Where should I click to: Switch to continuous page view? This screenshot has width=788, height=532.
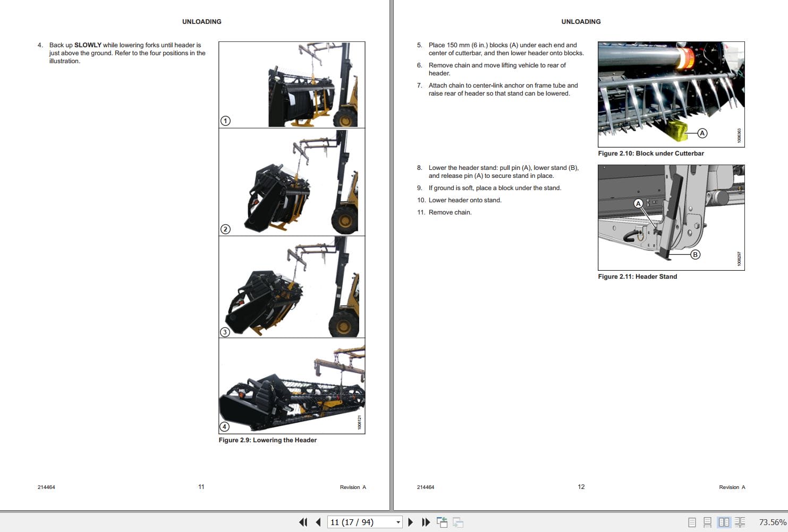pos(707,522)
